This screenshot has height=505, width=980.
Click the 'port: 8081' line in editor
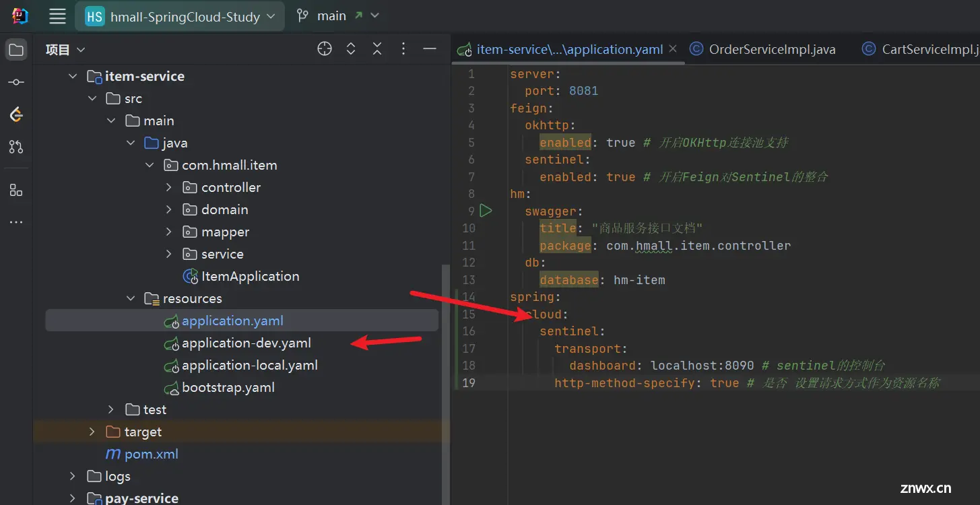(562, 91)
